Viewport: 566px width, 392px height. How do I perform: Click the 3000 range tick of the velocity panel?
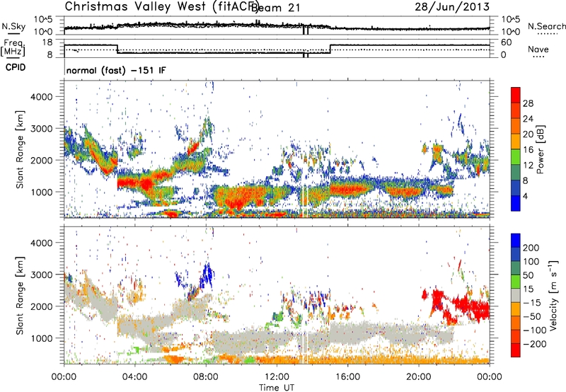pos(41,275)
